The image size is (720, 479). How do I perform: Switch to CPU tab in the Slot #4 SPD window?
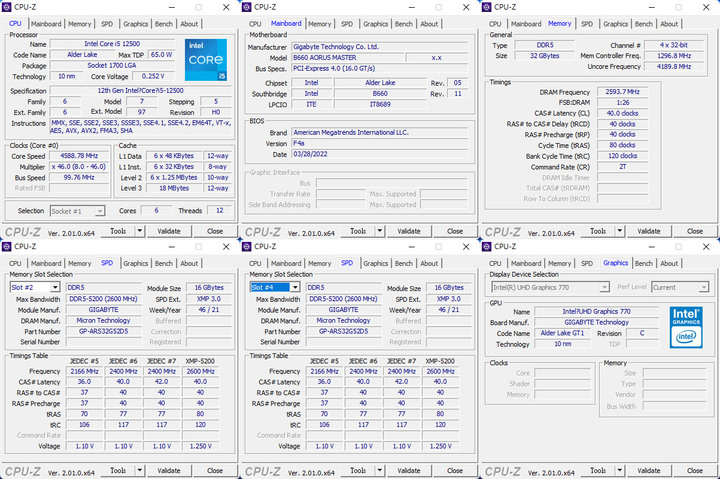pyautogui.click(x=255, y=264)
